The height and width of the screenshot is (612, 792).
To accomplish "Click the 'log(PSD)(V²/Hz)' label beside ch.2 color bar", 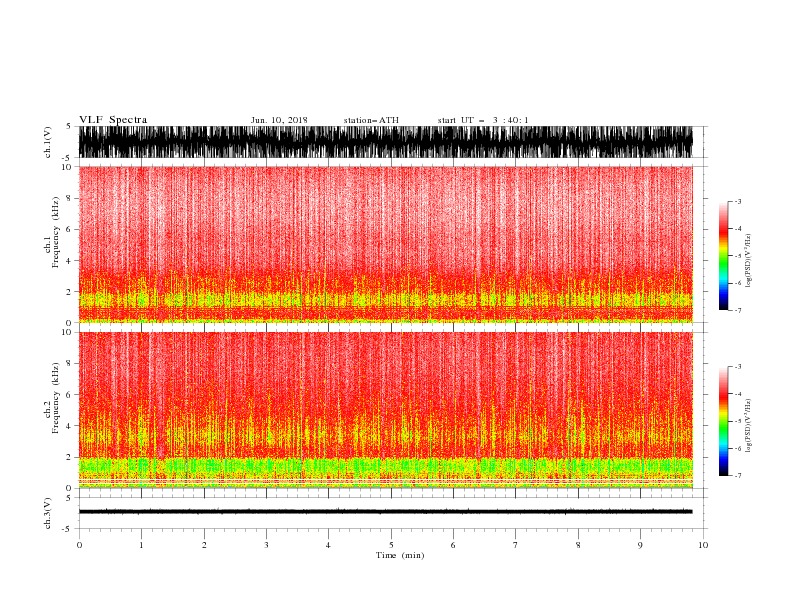I will pos(749,426).
